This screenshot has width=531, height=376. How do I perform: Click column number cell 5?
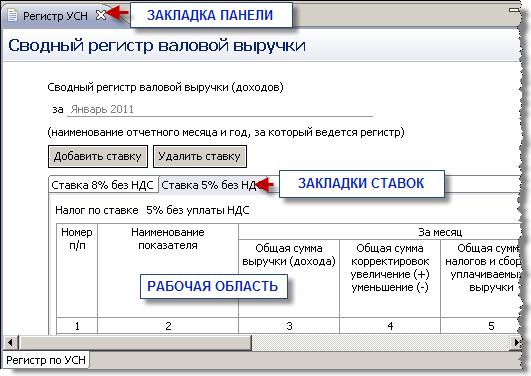pos(482,326)
